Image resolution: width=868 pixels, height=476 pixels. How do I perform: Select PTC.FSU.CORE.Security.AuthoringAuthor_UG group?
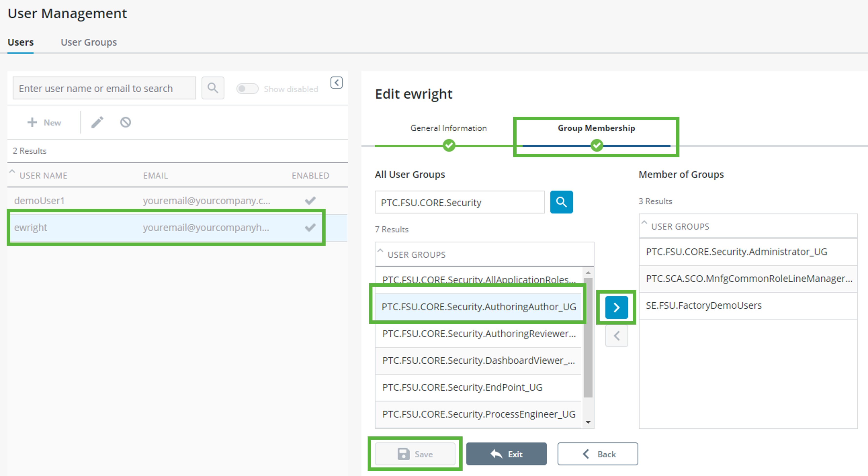pyautogui.click(x=478, y=307)
